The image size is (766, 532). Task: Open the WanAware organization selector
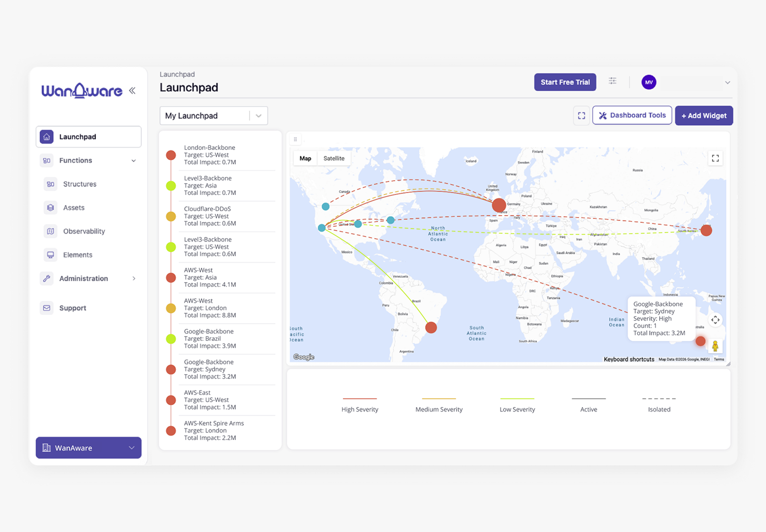click(x=89, y=448)
